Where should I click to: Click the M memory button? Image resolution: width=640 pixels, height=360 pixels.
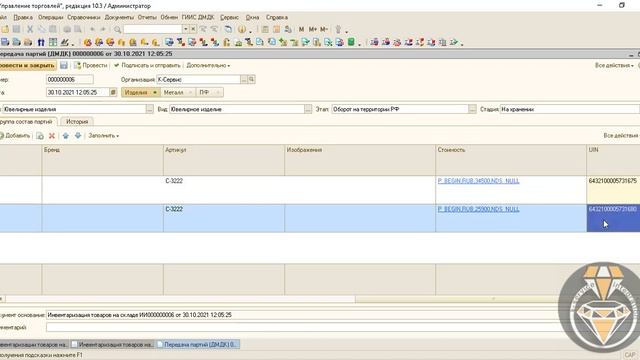click(301, 29)
